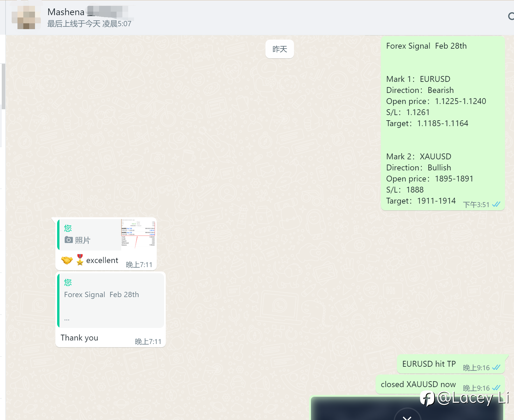Viewport: 514px width, 420px height.
Task: Open the contact profile picture in header
Action: click(26, 17)
